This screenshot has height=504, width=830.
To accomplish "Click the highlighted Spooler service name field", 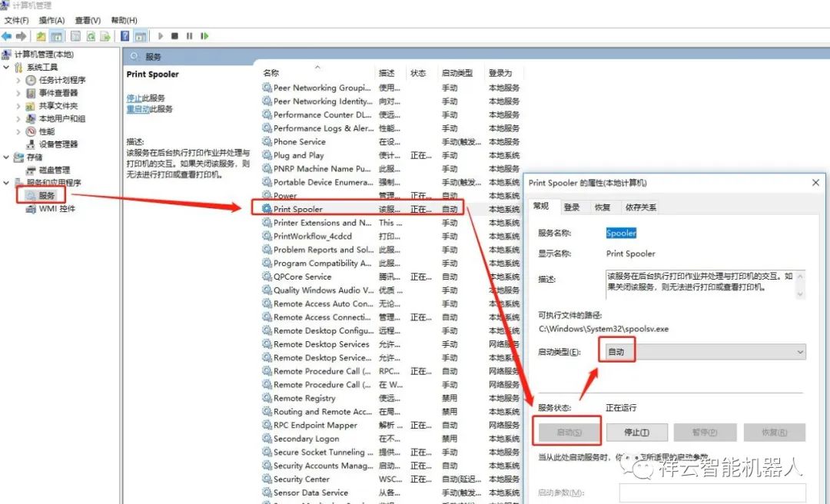I will (621, 233).
